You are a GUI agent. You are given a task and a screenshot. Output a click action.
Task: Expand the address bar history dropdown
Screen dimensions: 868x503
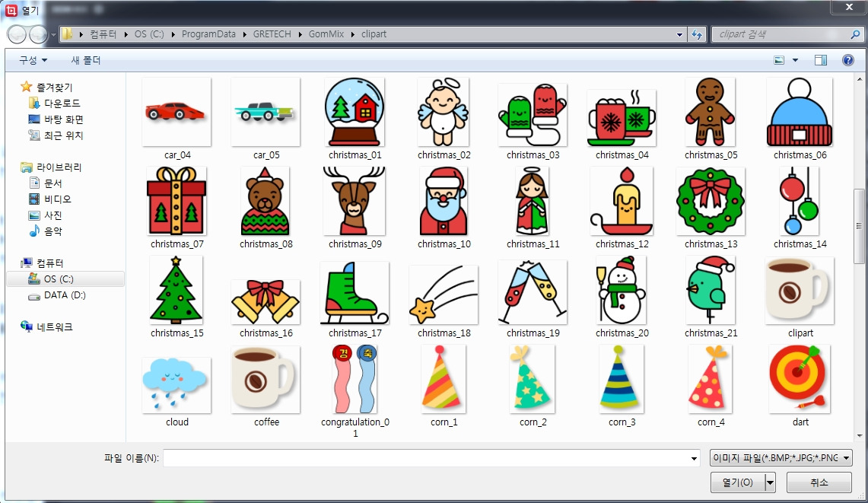[679, 34]
